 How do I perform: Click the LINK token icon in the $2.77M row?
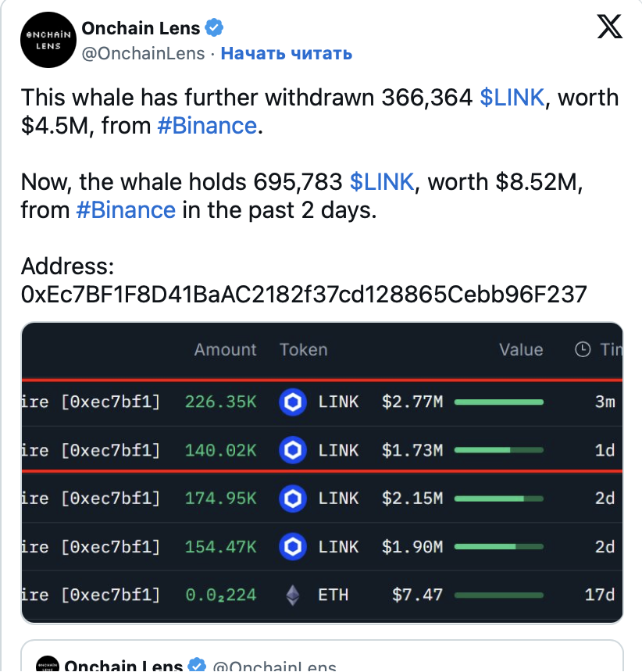[x=292, y=402]
